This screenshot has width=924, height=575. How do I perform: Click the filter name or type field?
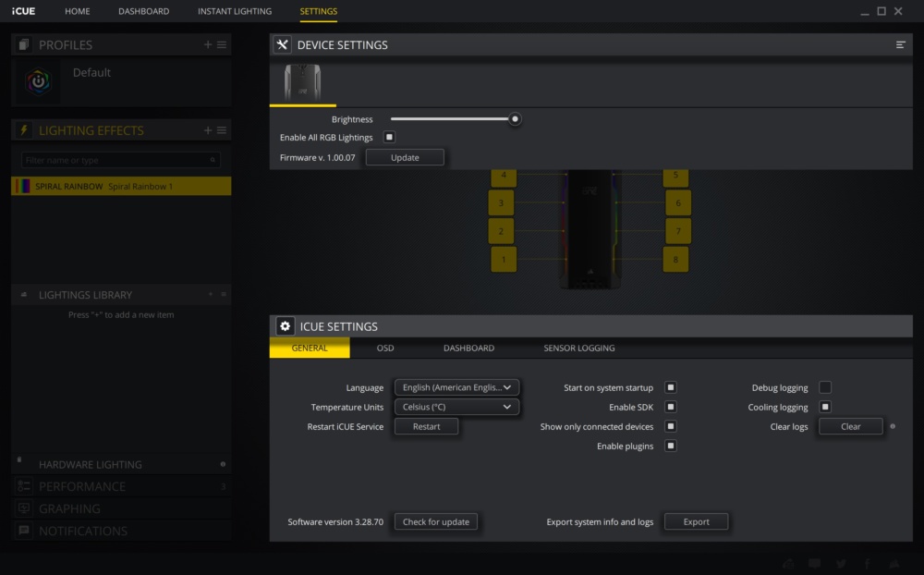click(x=121, y=160)
